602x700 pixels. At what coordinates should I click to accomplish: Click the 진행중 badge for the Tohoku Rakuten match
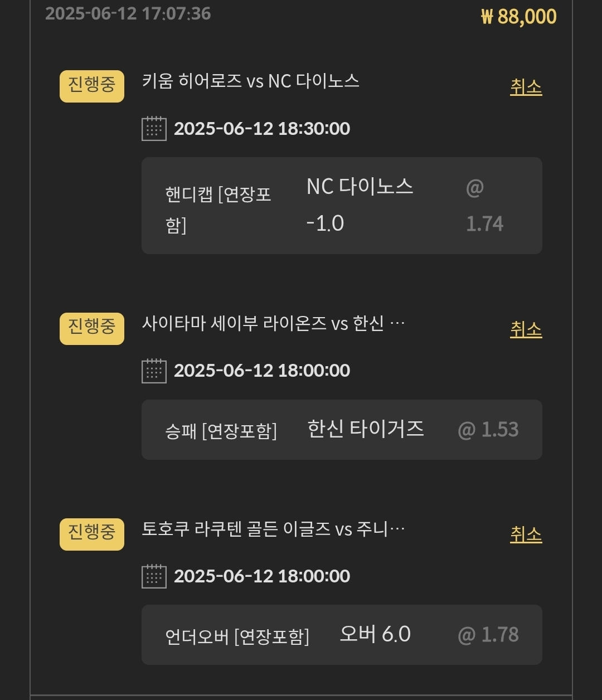click(x=92, y=534)
